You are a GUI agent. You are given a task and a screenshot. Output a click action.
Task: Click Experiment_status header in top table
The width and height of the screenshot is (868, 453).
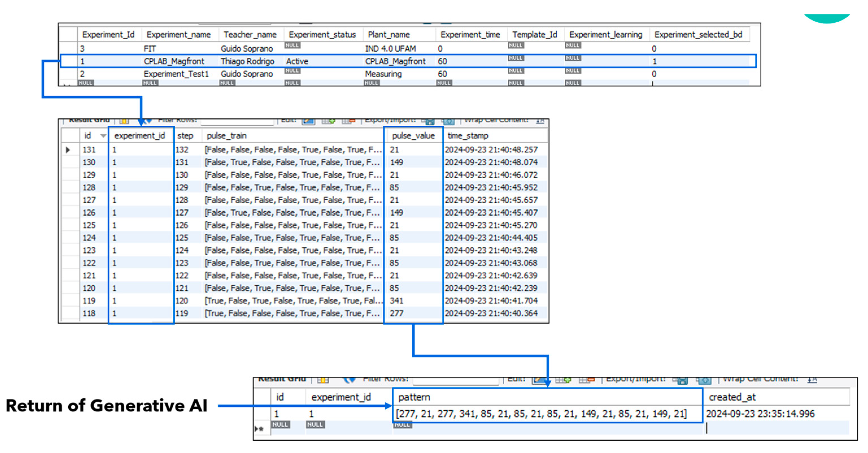click(x=322, y=35)
